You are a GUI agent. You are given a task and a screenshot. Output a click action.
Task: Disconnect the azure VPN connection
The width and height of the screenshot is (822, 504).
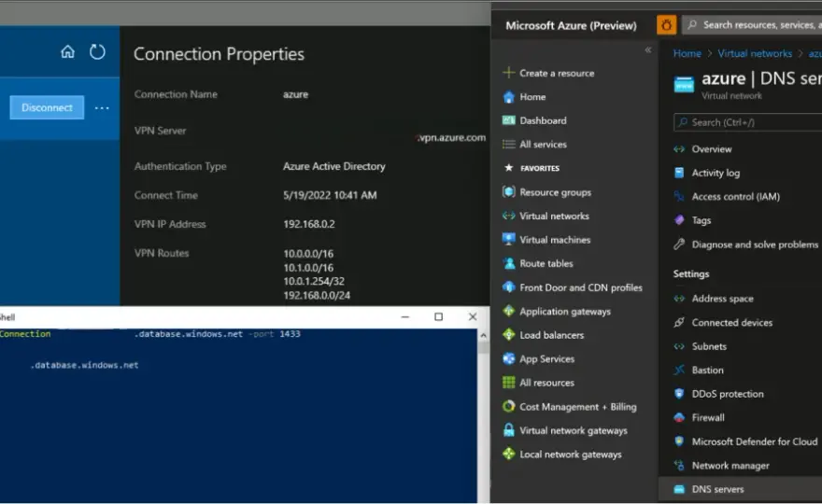47,107
